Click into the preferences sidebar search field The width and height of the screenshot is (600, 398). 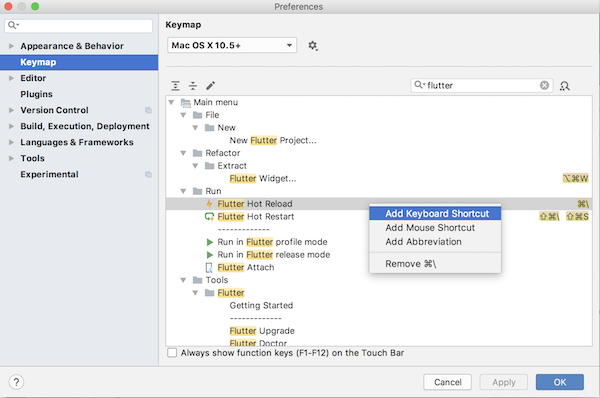click(78, 26)
